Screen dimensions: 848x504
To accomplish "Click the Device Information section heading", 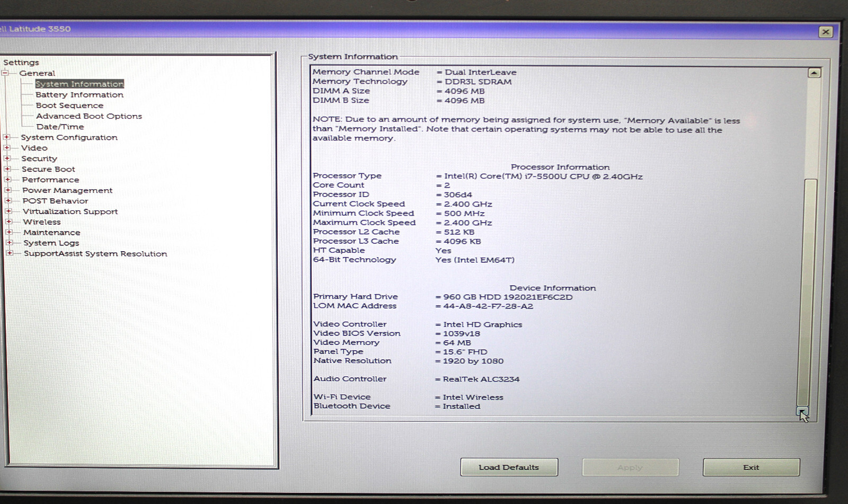I will pos(553,288).
